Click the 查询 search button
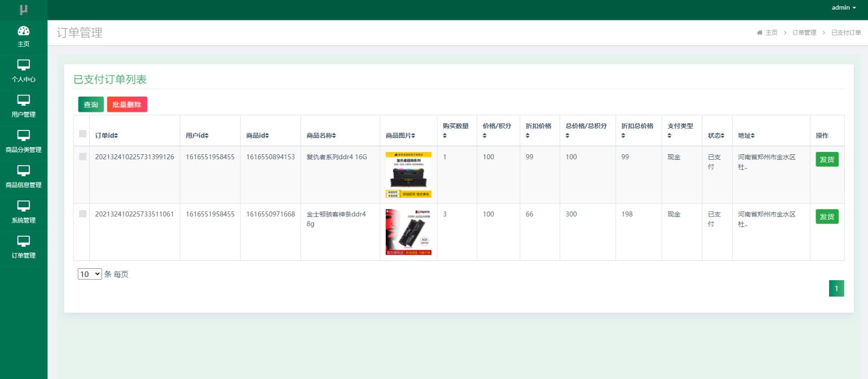 pos(91,104)
